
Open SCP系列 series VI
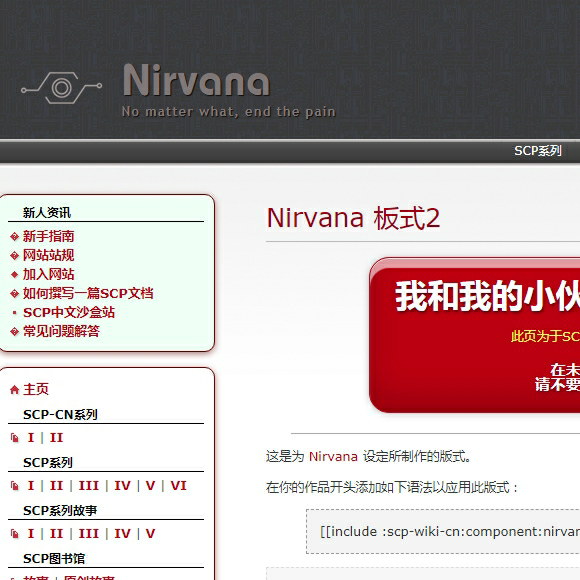pyautogui.click(x=178, y=486)
